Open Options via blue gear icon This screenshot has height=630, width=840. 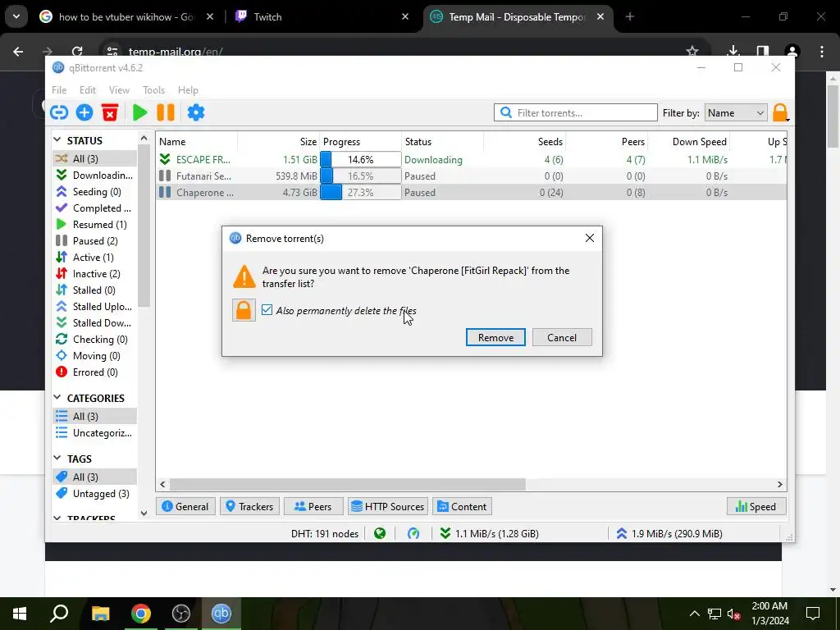click(x=195, y=112)
